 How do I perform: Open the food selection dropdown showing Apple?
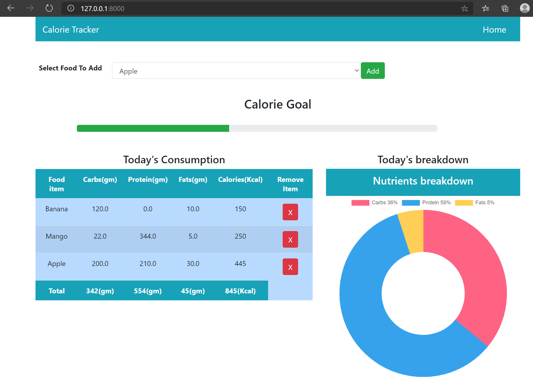pos(236,70)
